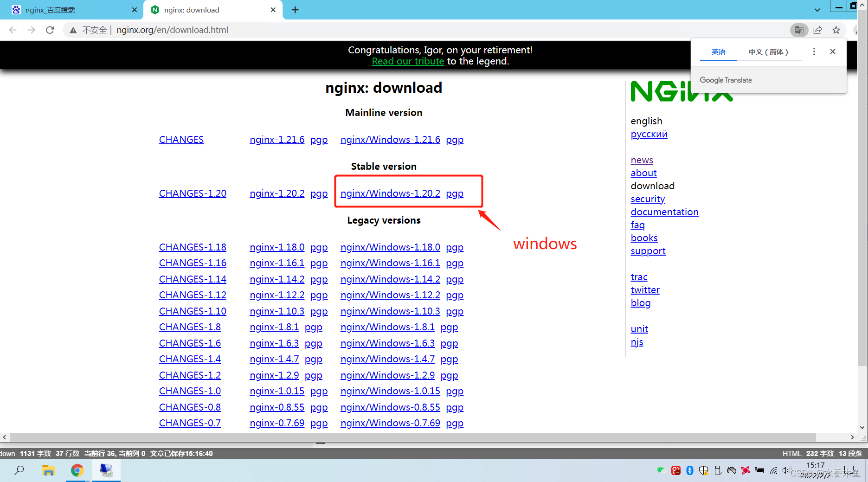Open Windows Security shield tray icon

tap(704, 470)
